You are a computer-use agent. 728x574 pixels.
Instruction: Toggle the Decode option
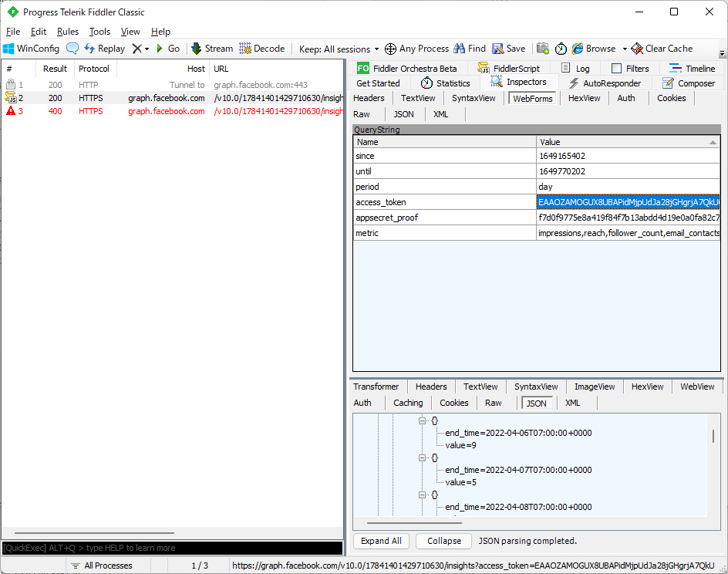262,49
